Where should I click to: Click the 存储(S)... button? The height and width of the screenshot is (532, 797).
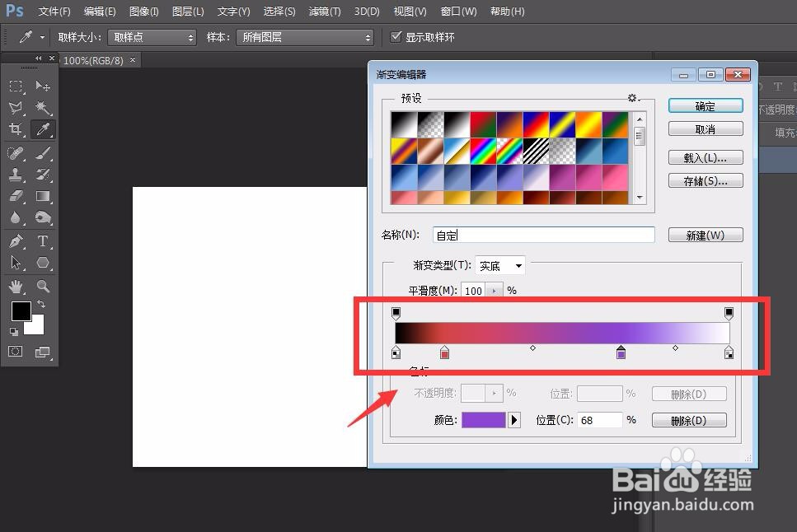(706, 180)
